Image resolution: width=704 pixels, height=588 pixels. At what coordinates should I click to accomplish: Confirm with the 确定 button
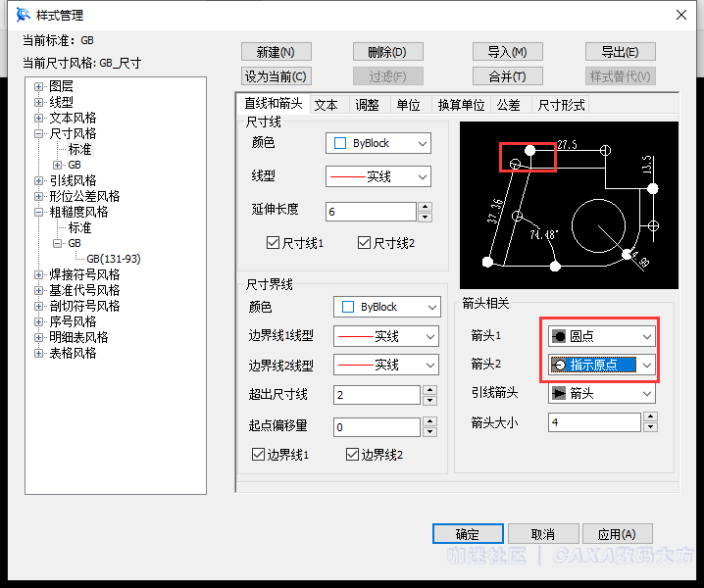[468, 534]
